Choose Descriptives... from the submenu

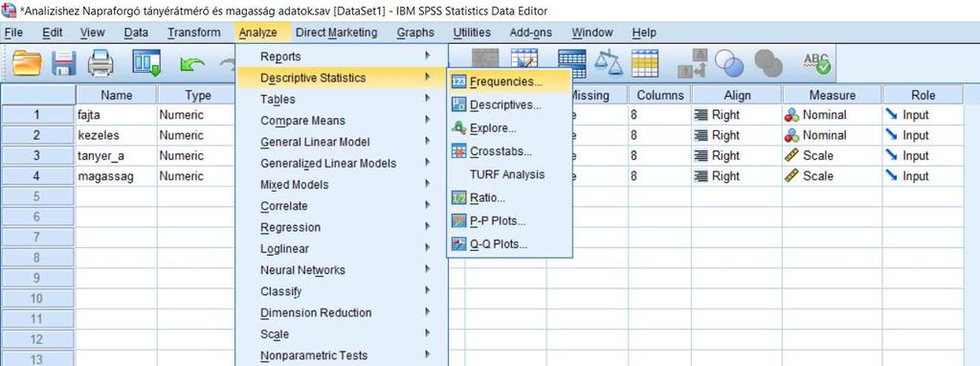pos(509,105)
